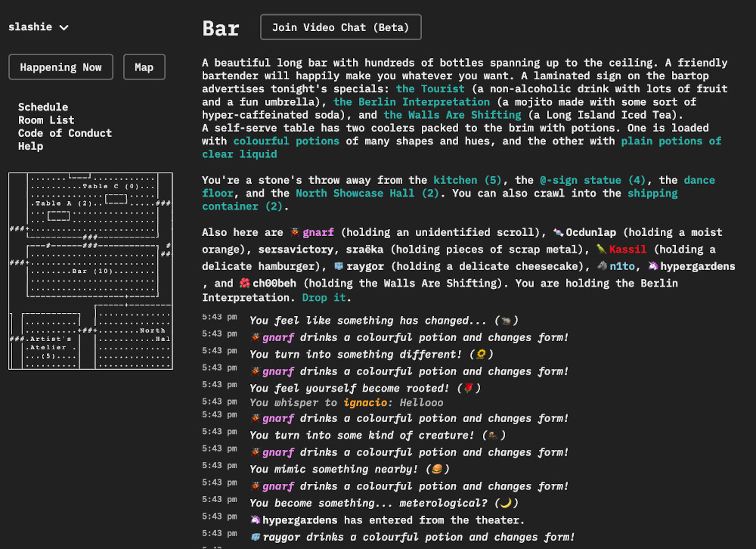Click Drop it to drop item
Screen dimensions: 756x549
(x=325, y=298)
